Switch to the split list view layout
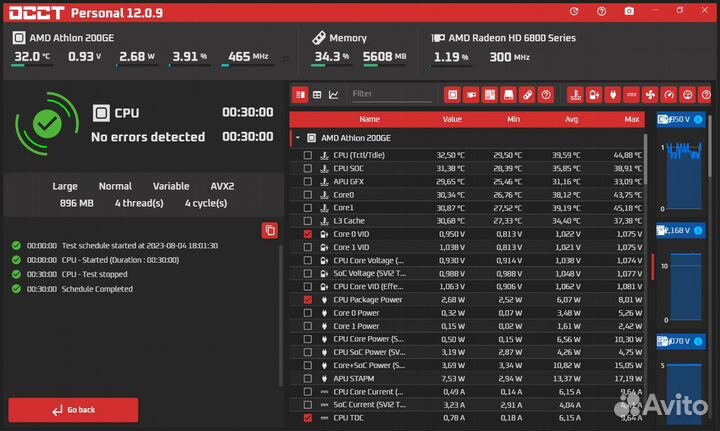 300,95
